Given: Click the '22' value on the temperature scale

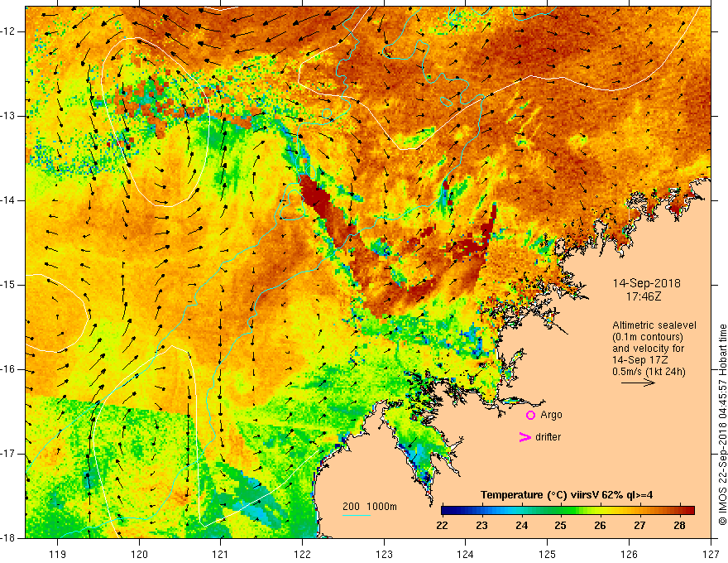Looking at the screenshot, I should (x=442, y=526).
